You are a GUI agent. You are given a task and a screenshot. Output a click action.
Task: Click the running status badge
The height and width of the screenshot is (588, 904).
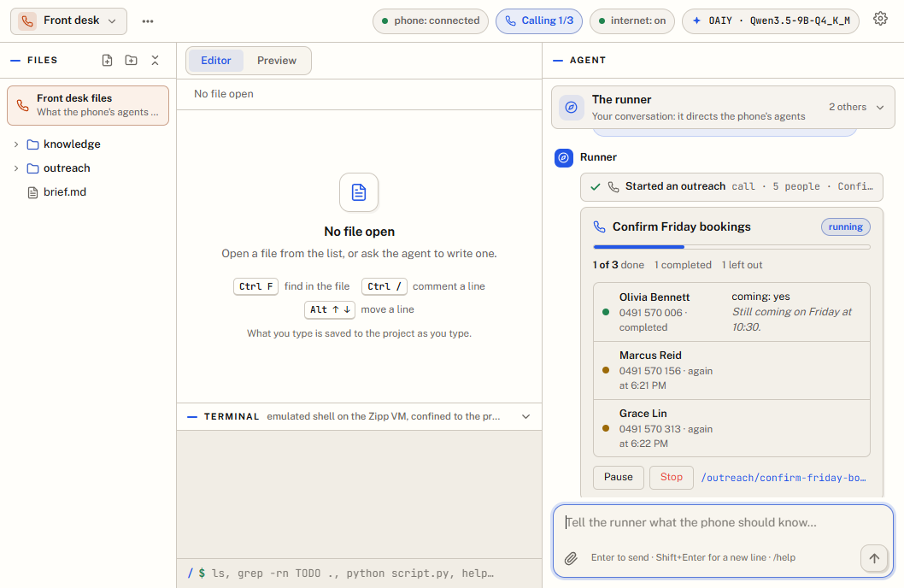(x=845, y=226)
